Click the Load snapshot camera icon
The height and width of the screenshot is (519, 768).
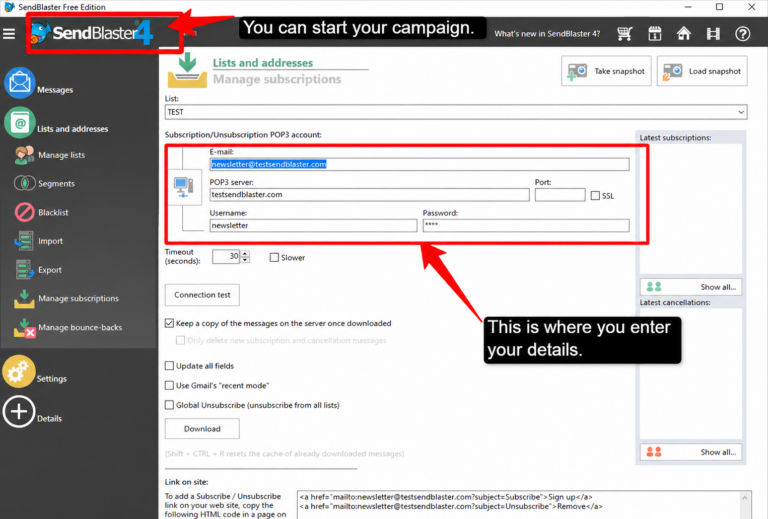coord(672,71)
